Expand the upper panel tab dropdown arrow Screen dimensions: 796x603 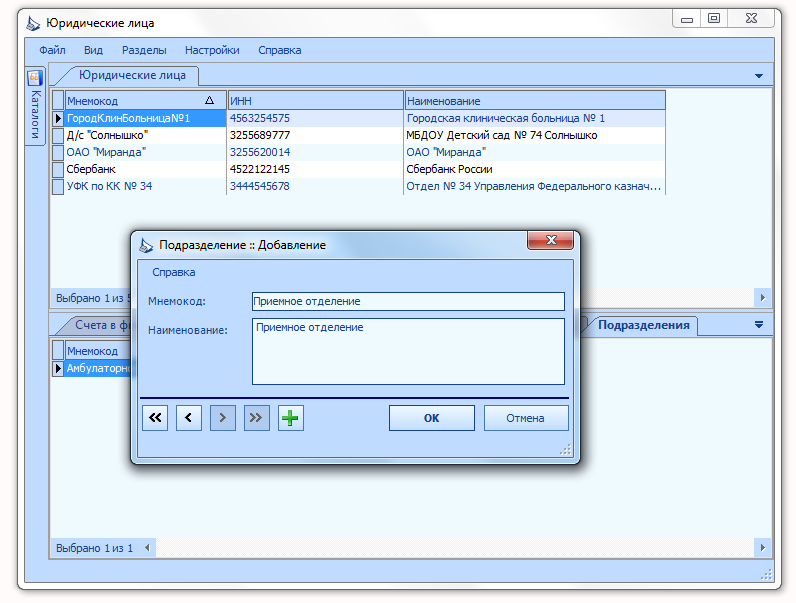click(758, 76)
